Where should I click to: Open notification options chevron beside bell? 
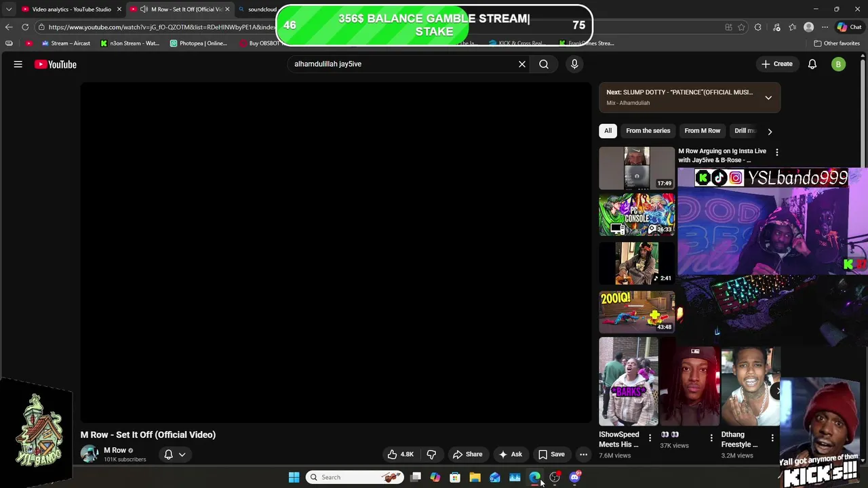click(182, 455)
